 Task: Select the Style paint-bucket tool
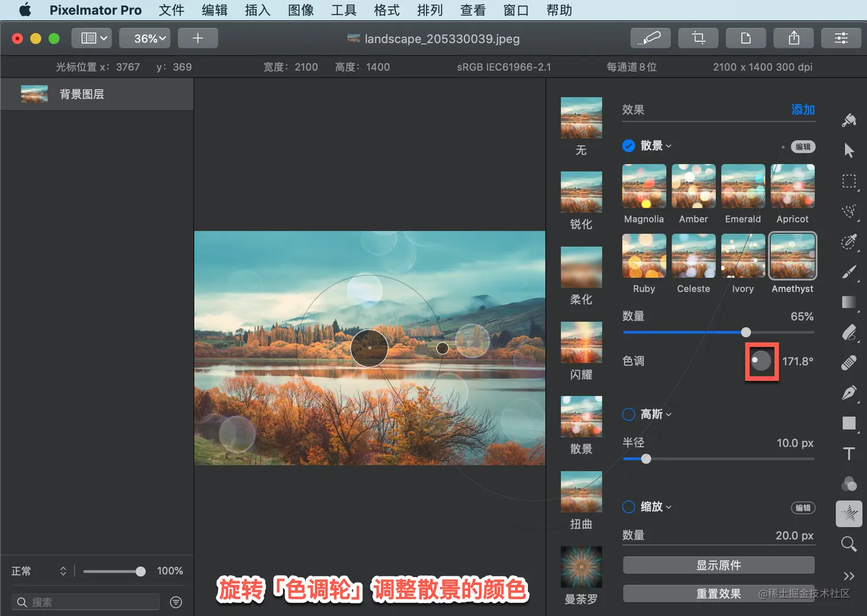849,120
